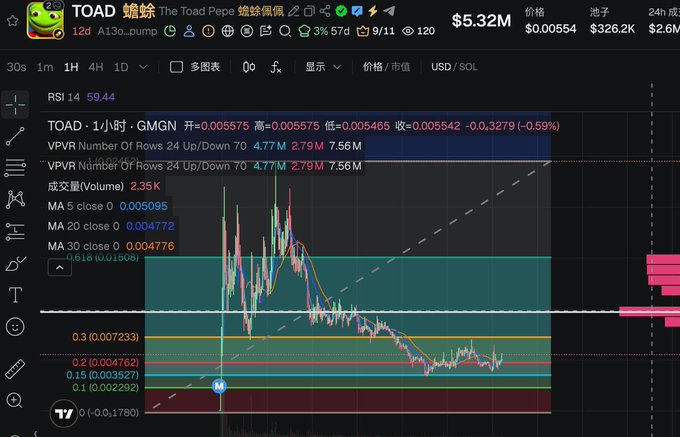Open the TOAD frog avatar image
Viewport: 680px width, 437px height.
(x=46, y=20)
